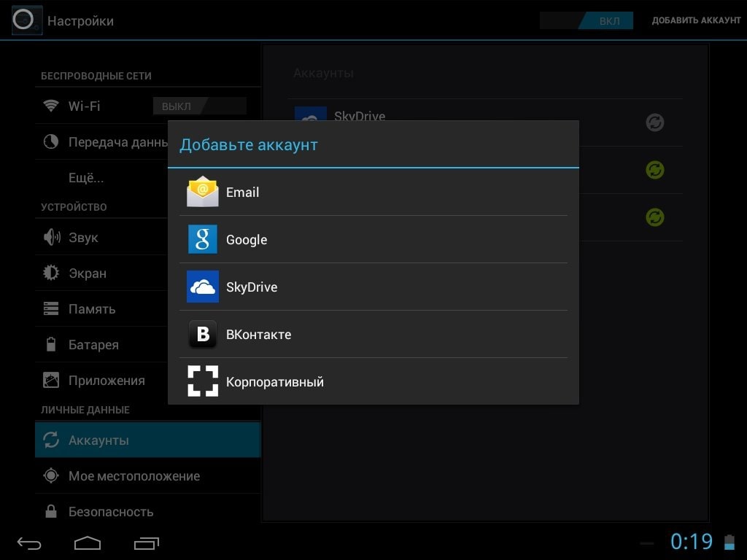Screen dimensions: 747x560
Task: Toggle the ВКЛ sync switch in header
Action: coord(587,20)
